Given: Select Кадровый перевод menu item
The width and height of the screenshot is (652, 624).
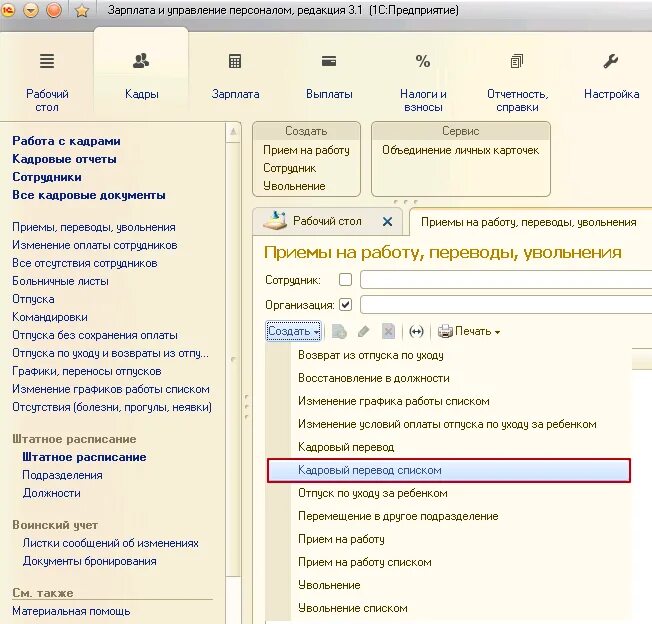Looking at the screenshot, I should click(x=346, y=447).
